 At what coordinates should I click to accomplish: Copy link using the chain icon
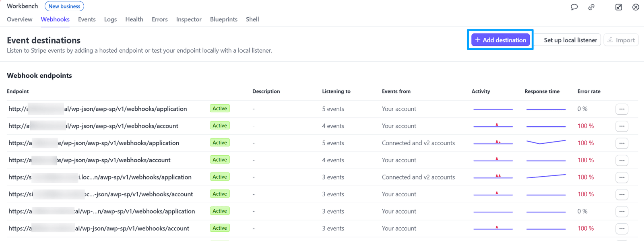pos(591,7)
